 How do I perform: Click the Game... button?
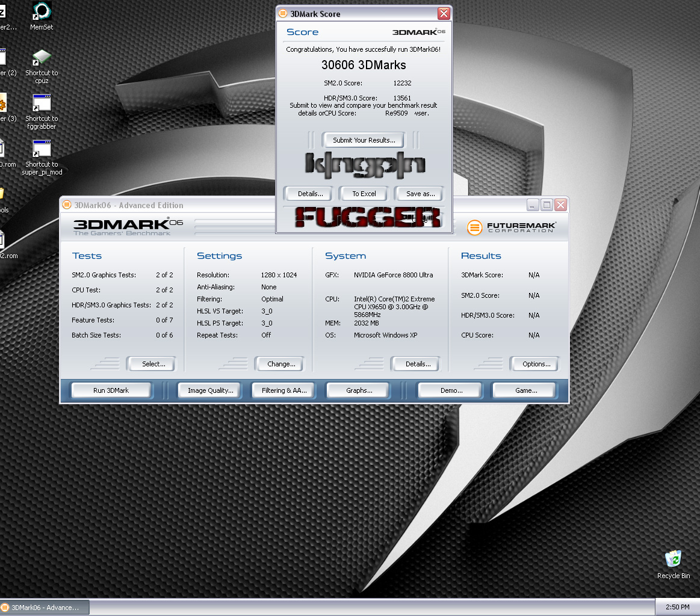(525, 390)
